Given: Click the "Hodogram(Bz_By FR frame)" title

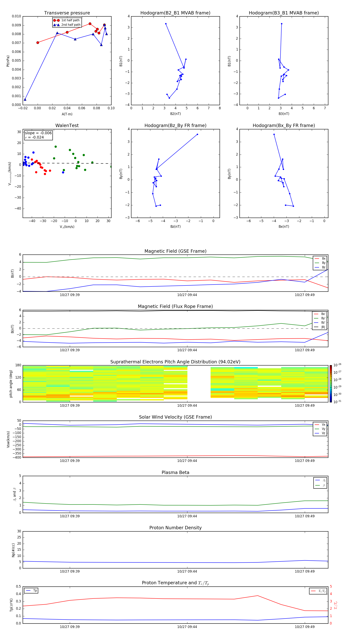Looking at the screenshot, I should [175, 125].
